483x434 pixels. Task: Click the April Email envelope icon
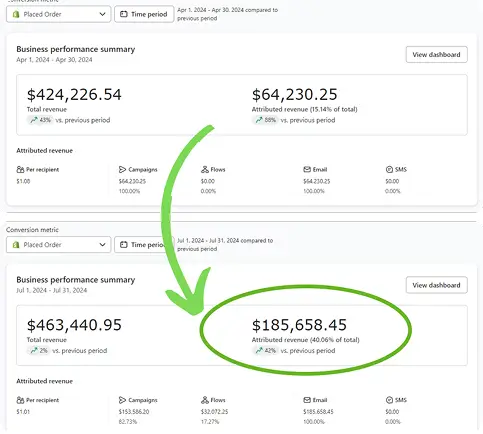(x=307, y=169)
